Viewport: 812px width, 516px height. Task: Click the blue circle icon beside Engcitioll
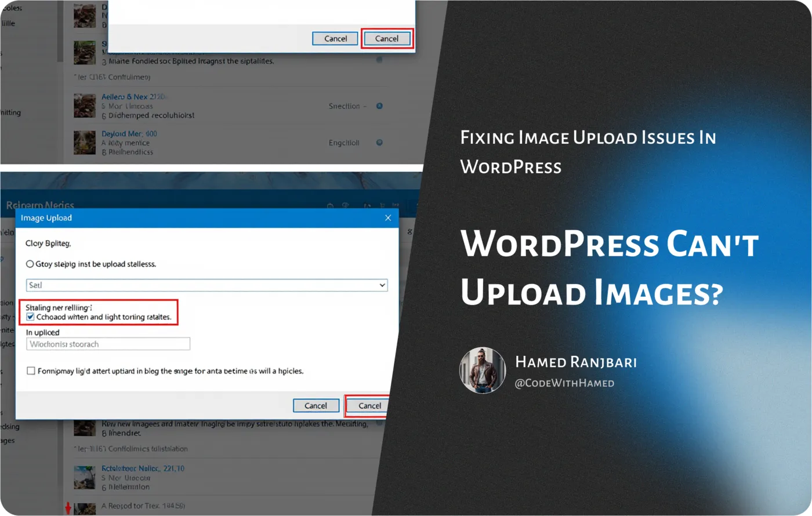[x=379, y=142]
